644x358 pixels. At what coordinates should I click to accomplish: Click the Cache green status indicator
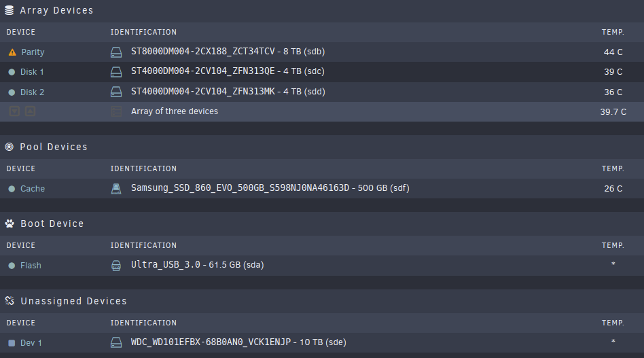[x=12, y=189]
